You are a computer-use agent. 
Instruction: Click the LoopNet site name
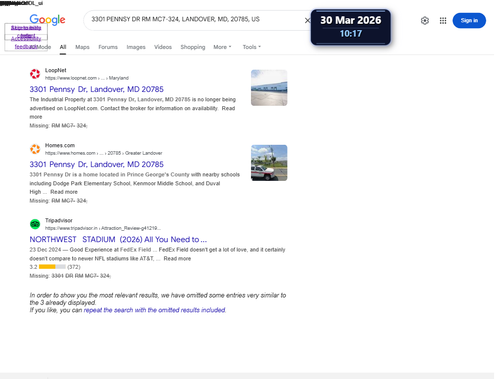click(x=56, y=70)
